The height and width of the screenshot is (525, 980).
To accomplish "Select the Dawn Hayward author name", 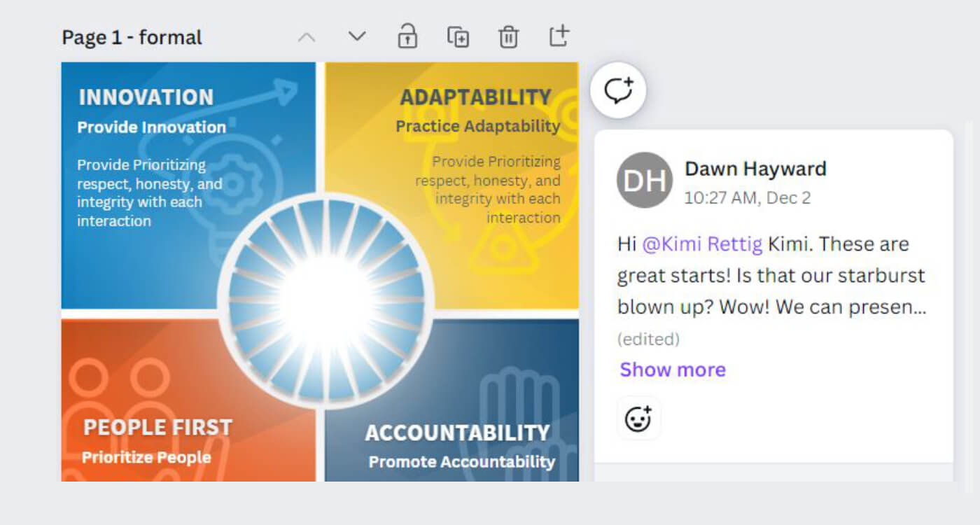I will (x=755, y=169).
